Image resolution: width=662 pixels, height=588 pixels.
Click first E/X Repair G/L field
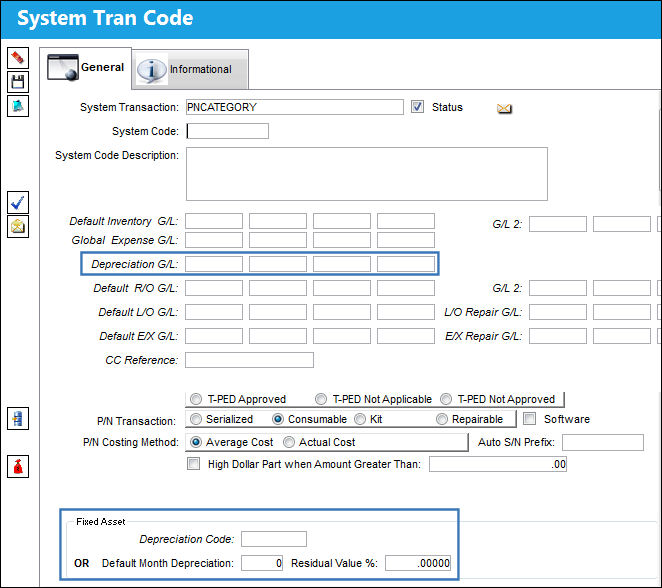(558, 336)
